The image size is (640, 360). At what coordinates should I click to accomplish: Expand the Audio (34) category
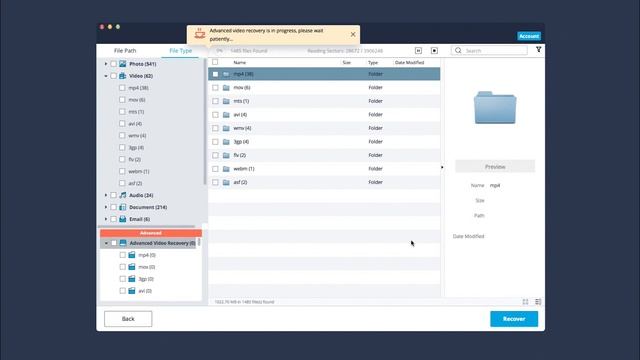tap(106, 195)
